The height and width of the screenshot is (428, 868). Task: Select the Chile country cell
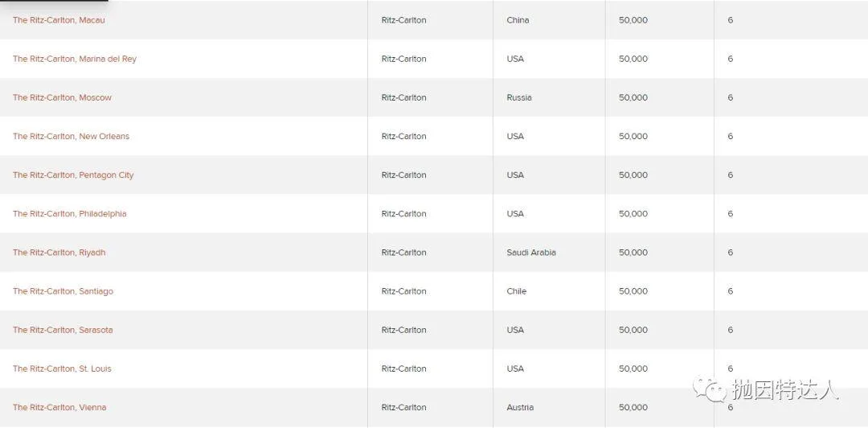click(x=517, y=291)
